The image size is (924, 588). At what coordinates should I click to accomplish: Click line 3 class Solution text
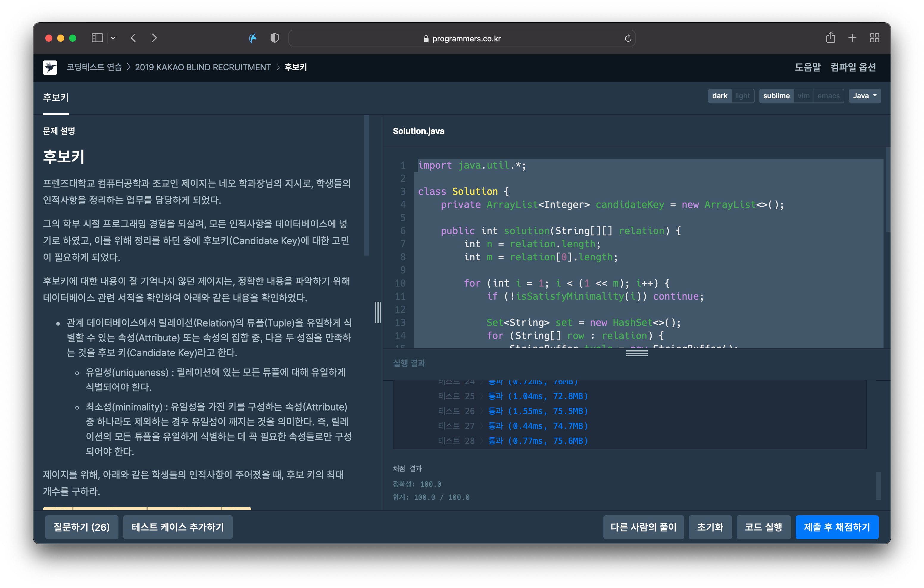(463, 192)
